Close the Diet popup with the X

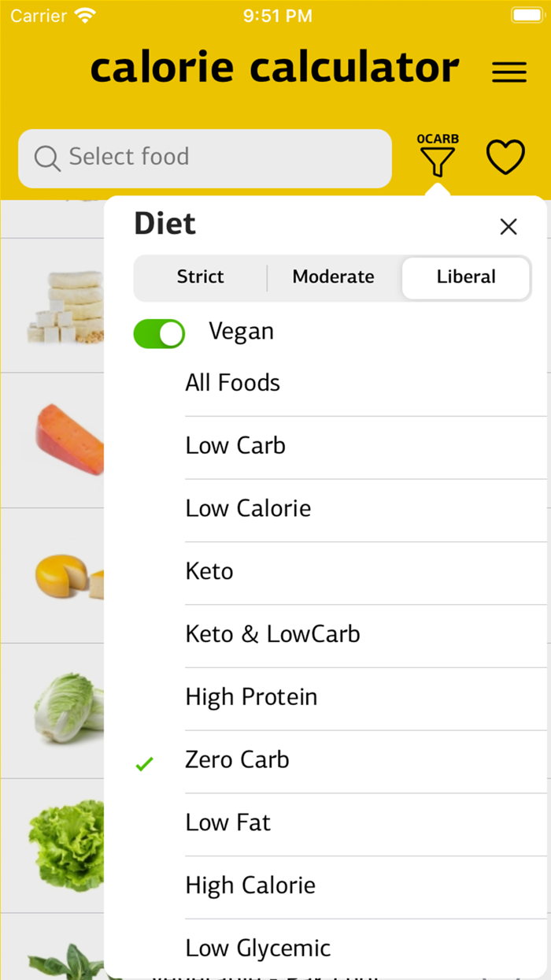pyautogui.click(x=508, y=227)
